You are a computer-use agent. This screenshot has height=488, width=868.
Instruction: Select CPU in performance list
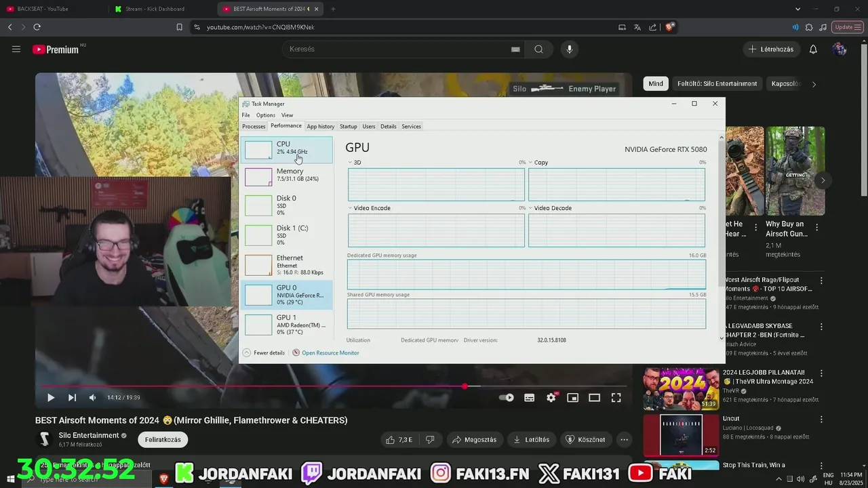(x=287, y=150)
